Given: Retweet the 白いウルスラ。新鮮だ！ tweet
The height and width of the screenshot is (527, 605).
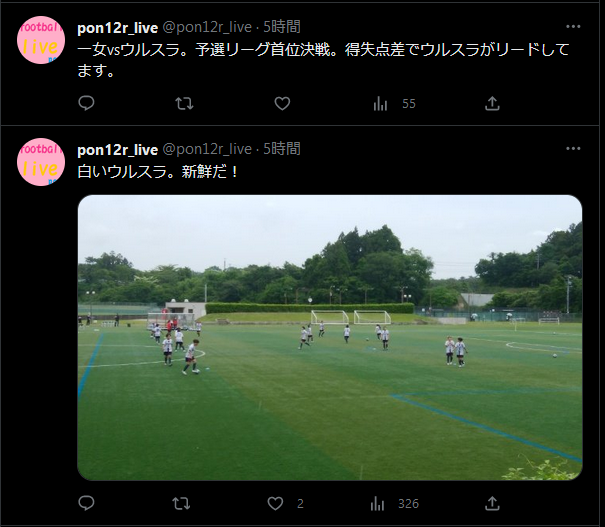Looking at the screenshot, I should 181,503.
